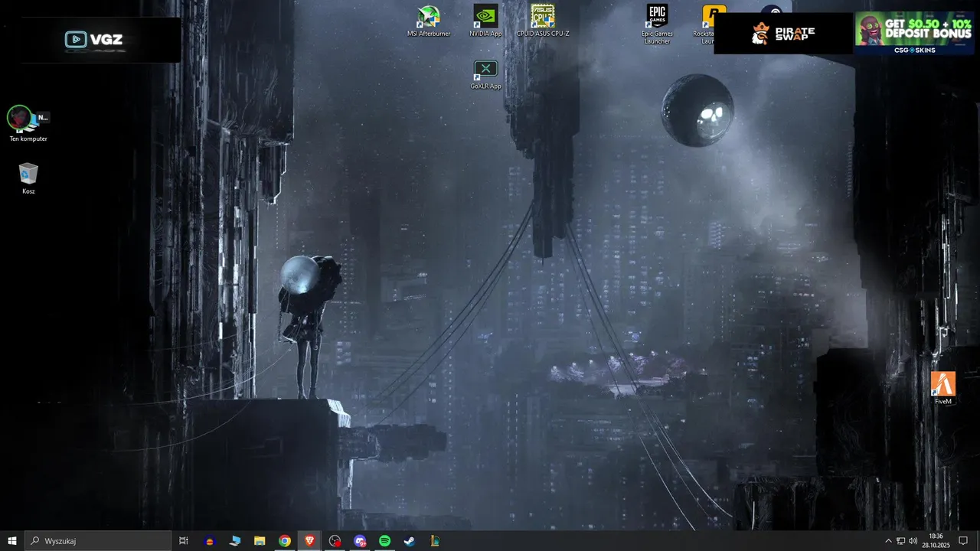Click the Pirate Swap banner
980x551 pixels.
(x=783, y=34)
